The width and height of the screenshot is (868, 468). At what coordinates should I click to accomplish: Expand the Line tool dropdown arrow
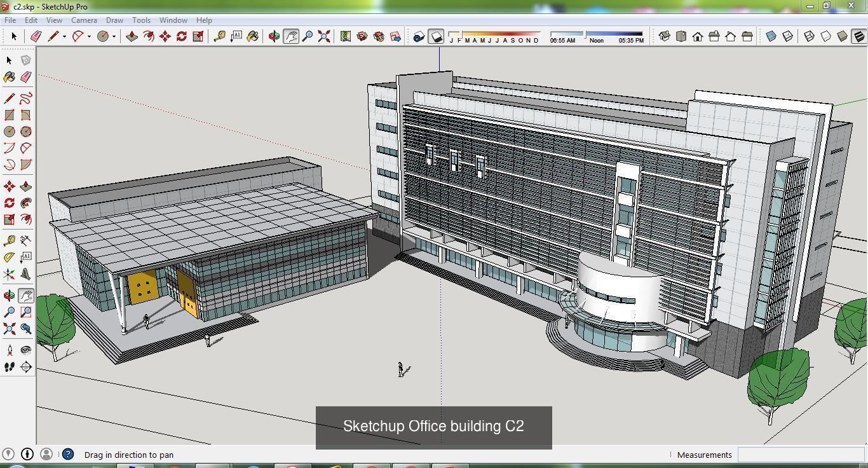(64, 36)
